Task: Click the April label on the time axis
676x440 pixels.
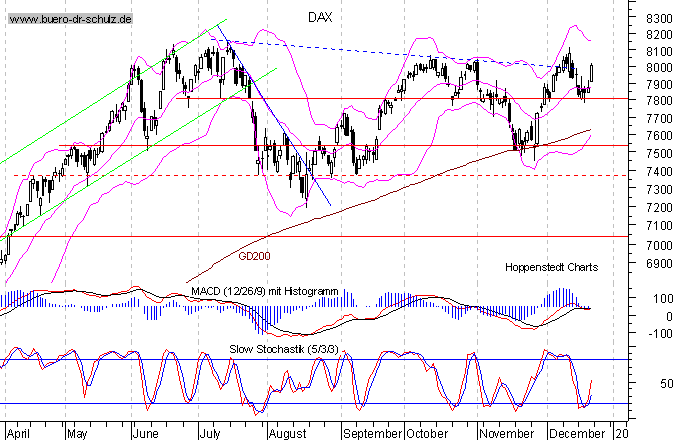Action: [19, 433]
